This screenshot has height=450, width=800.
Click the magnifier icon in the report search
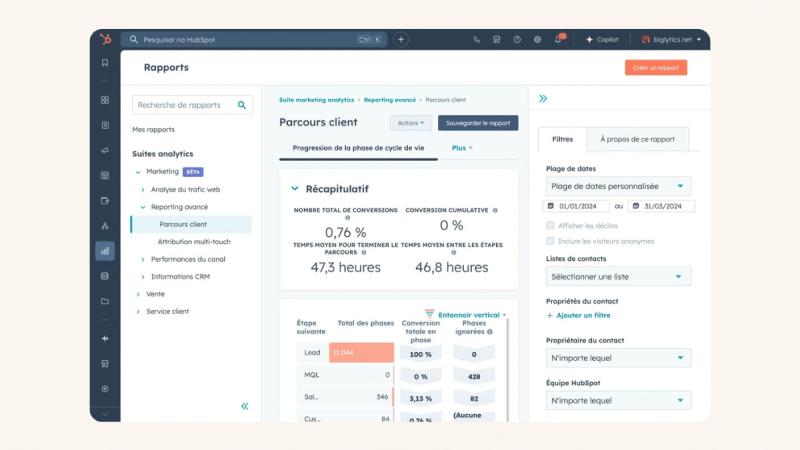(242, 105)
